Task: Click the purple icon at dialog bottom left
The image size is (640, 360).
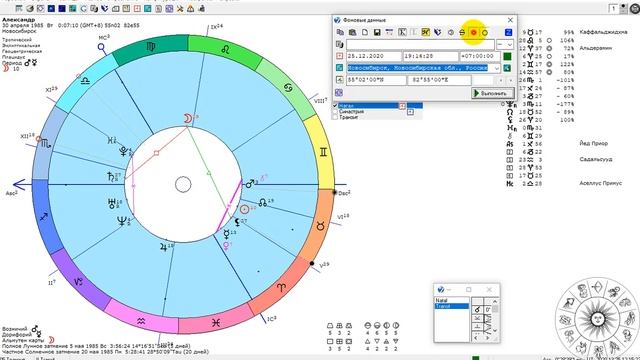Action: [x=339, y=93]
